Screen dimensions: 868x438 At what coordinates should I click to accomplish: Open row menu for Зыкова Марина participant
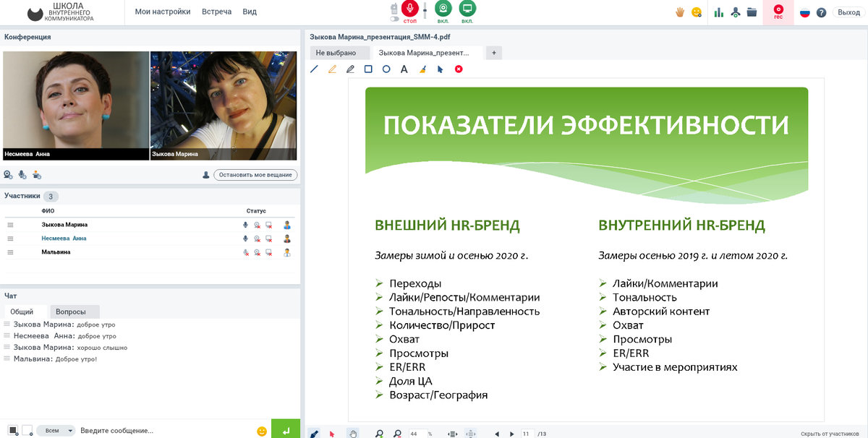tap(11, 225)
